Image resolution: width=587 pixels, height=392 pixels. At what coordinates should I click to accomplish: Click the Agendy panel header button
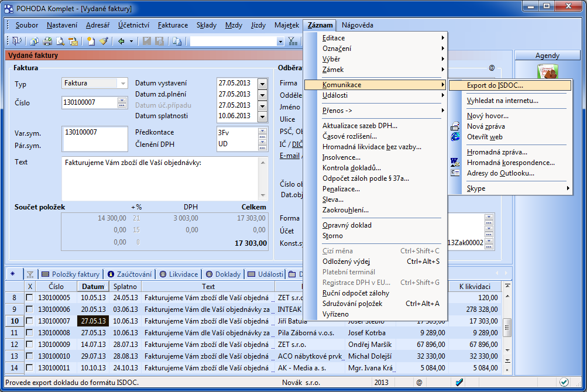pos(547,56)
